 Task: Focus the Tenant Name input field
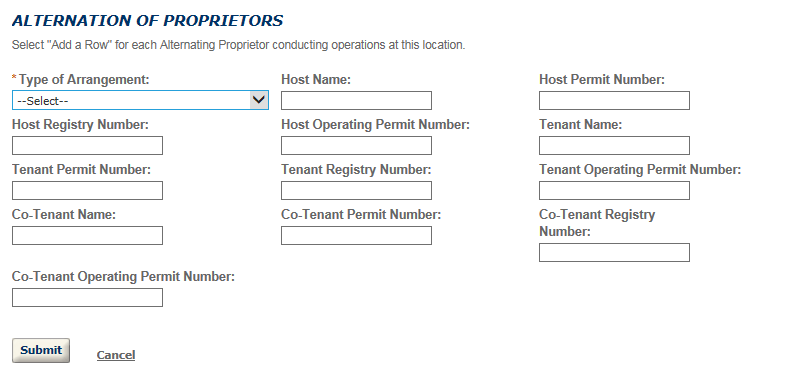tap(614, 146)
